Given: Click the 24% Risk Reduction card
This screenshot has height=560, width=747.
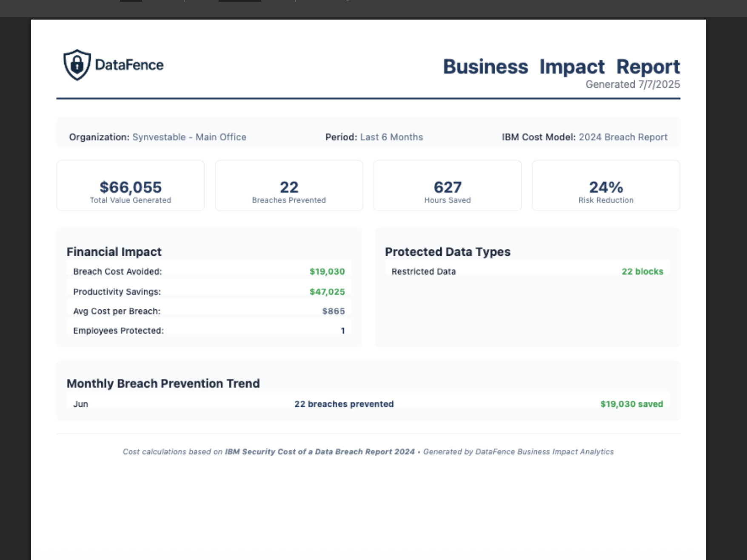Looking at the screenshot, I should 606,186.
